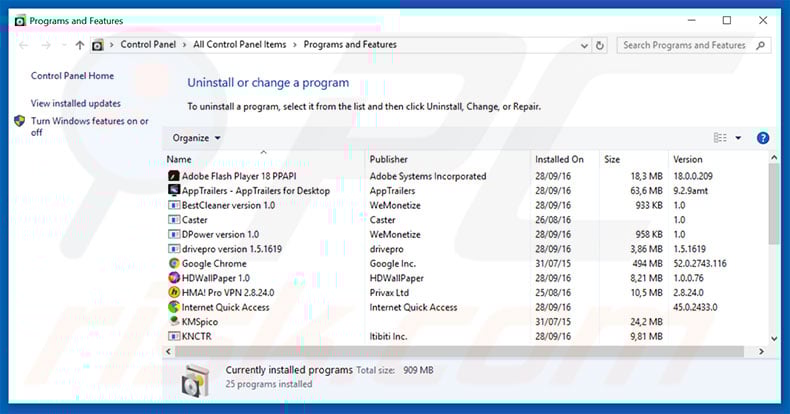Click version 52.0.2743.116 cell
This screenshot has width=790, height=414.
click(x=700, y=263)
